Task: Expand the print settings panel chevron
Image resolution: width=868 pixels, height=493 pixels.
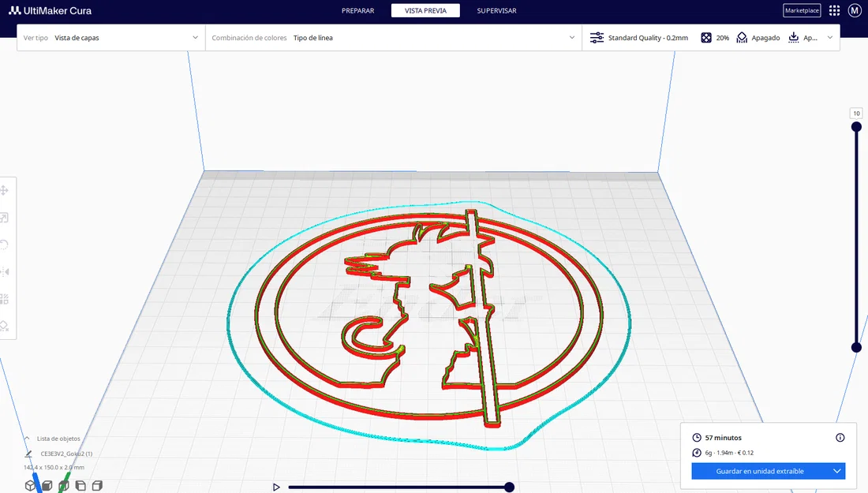Action: click(830, 38)
